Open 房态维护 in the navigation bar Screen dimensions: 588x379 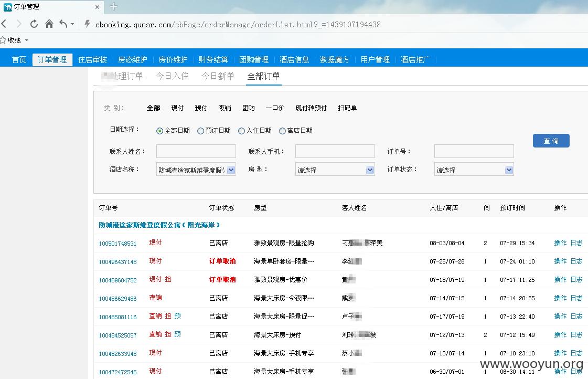[132, 60]
